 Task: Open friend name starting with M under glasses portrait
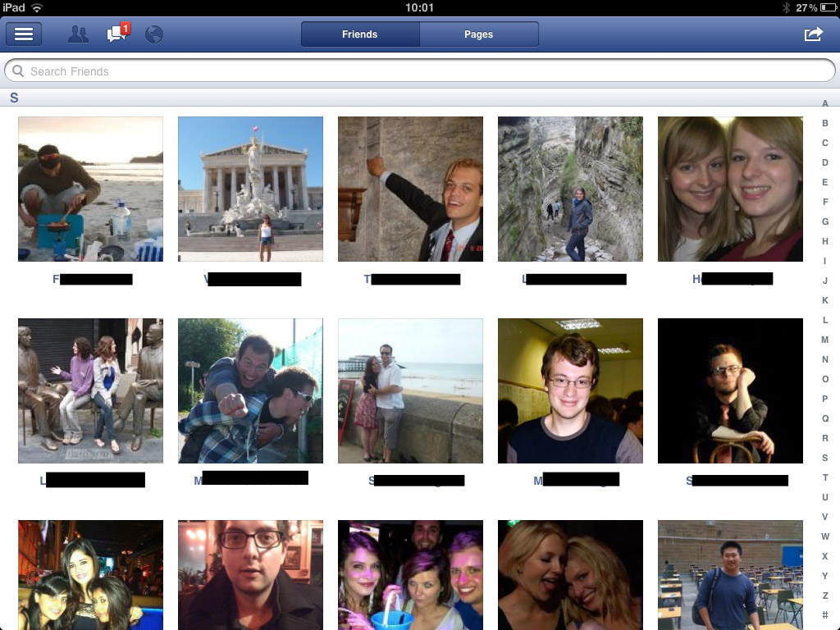click(577, 479)
